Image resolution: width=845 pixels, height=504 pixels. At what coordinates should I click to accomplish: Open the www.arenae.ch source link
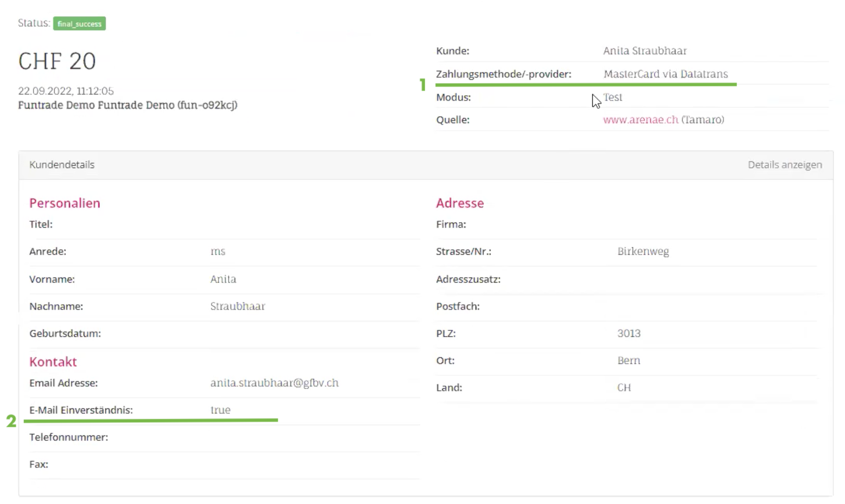[641, 120]
